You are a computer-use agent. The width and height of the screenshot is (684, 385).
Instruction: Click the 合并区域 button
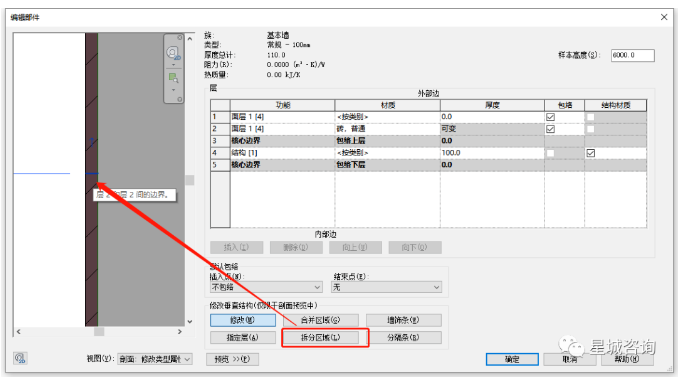point(321,320)
